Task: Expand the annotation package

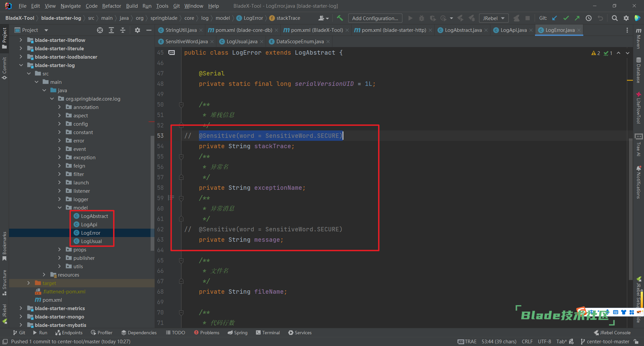Action: [x=60, y=107]
